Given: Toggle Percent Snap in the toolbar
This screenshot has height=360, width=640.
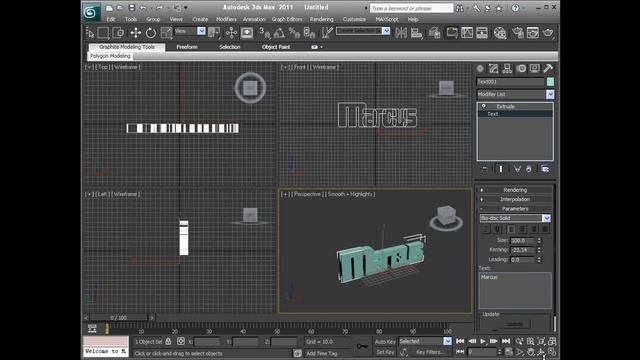Looking at the screenshot, I should pyautogui.click(x=294, y=33).
